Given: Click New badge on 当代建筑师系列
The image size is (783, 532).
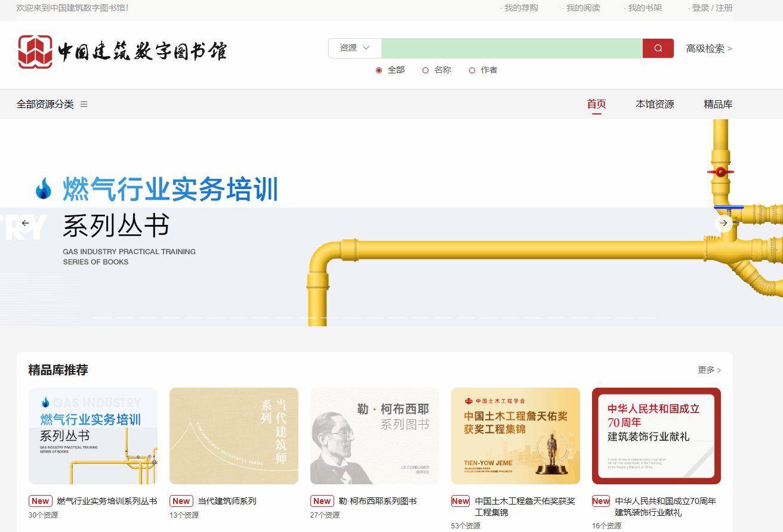Looking at the screenshot, I should pos(181,501).
